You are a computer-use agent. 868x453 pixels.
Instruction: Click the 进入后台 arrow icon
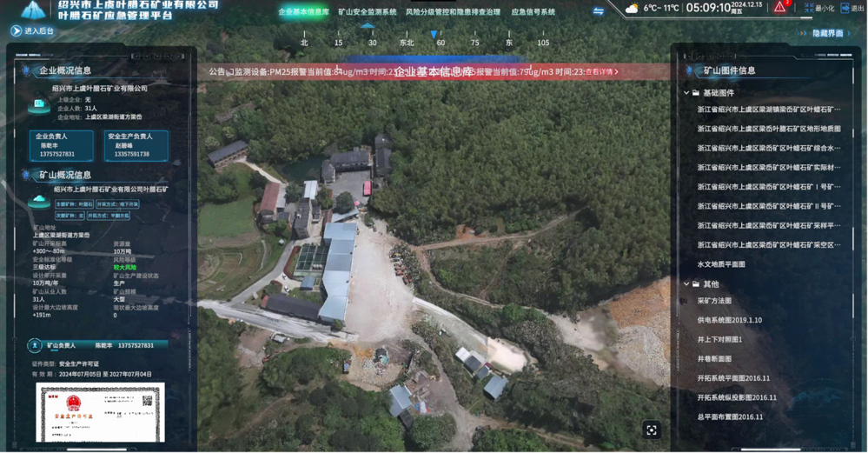[17, 30]
